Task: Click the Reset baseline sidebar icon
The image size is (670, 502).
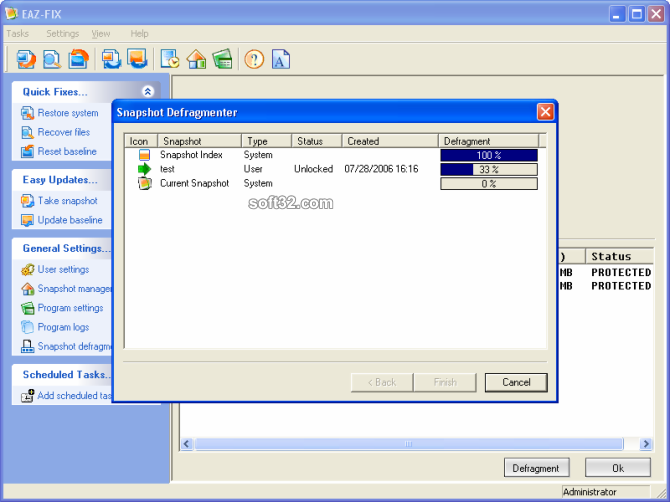Action: coord(27,151)
